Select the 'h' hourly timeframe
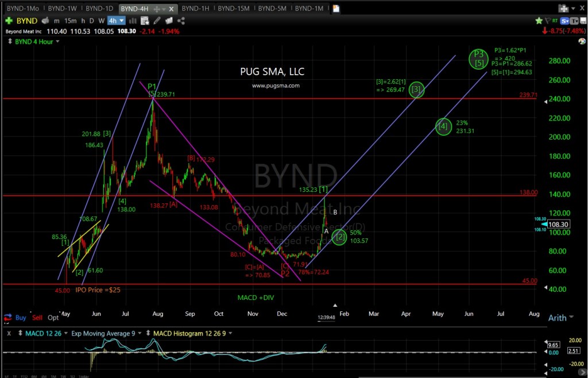Screen dimensions: 588x378 tap(83, 21)
